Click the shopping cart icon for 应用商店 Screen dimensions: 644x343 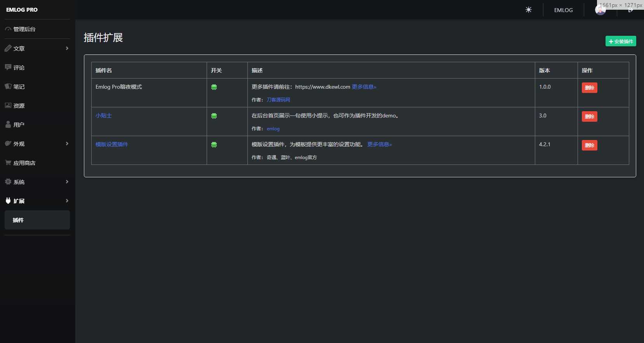pos(8,163)
